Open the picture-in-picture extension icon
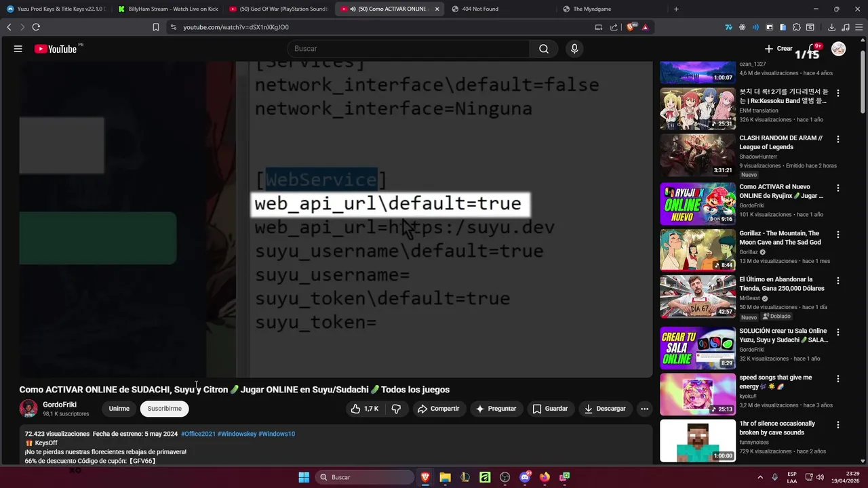The image size is (868, 488). point(769,27)
